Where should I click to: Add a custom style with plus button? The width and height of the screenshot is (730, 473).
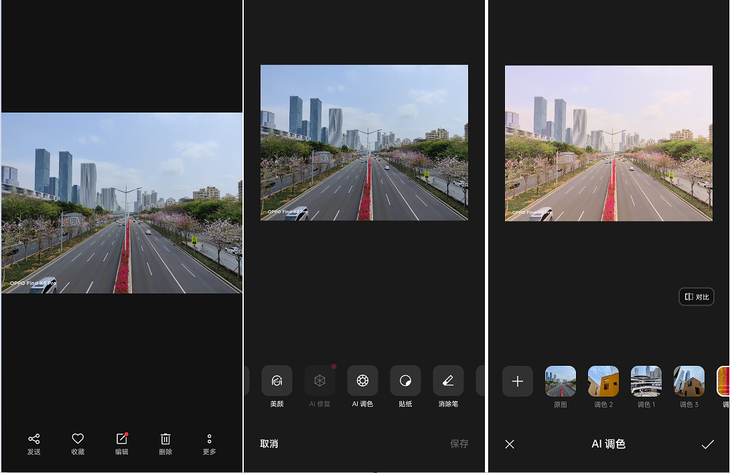[517, 381]
